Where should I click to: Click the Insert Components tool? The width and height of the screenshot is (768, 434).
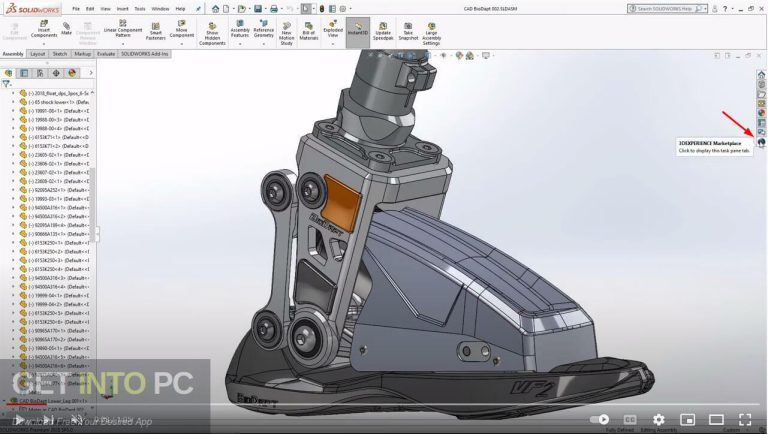44,30
